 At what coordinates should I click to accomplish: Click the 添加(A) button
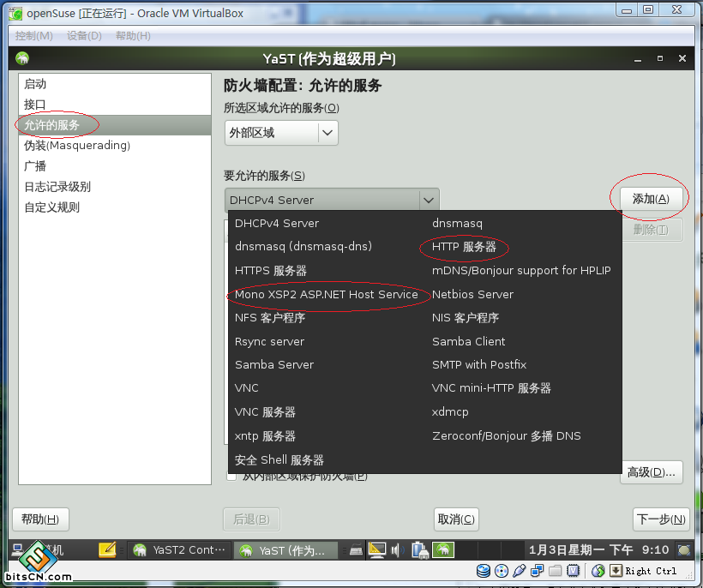coord(651,199)
